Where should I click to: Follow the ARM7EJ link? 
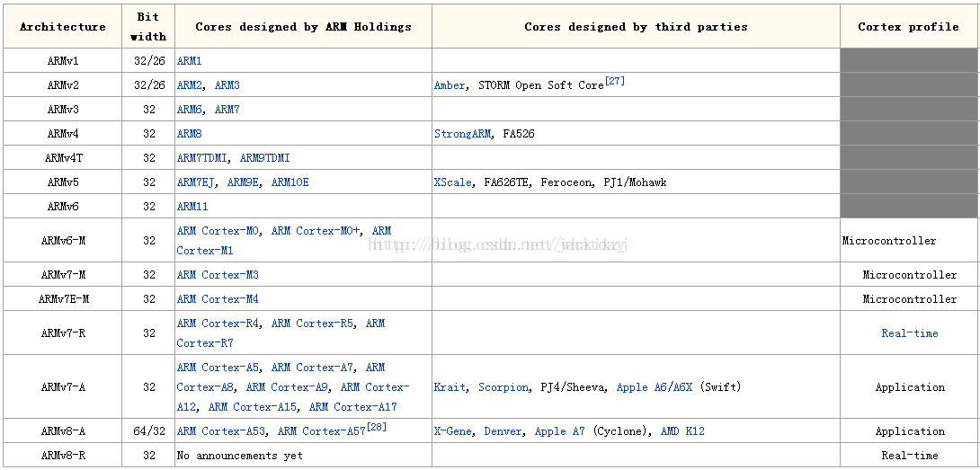coord(196,182)
